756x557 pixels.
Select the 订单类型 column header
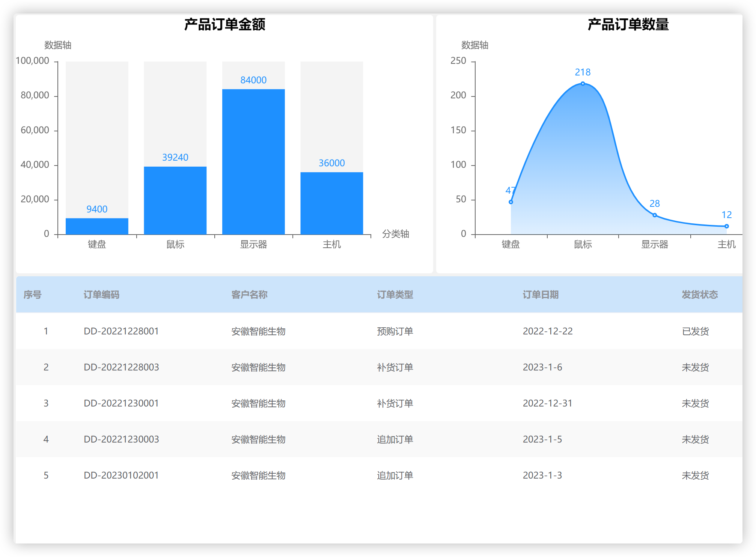tap(395, 295)
